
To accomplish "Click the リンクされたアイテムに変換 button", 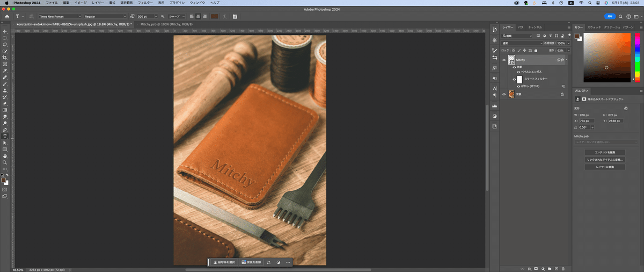I will pyautogui.click(x=605, y=160).
